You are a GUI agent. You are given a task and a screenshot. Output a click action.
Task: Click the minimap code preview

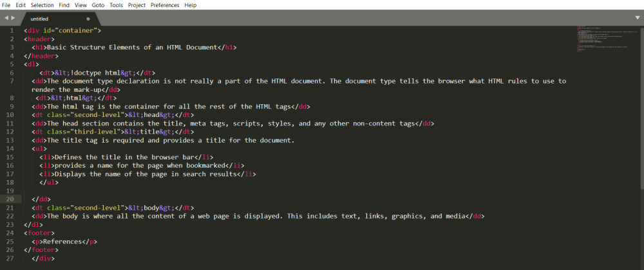(607, 40)
